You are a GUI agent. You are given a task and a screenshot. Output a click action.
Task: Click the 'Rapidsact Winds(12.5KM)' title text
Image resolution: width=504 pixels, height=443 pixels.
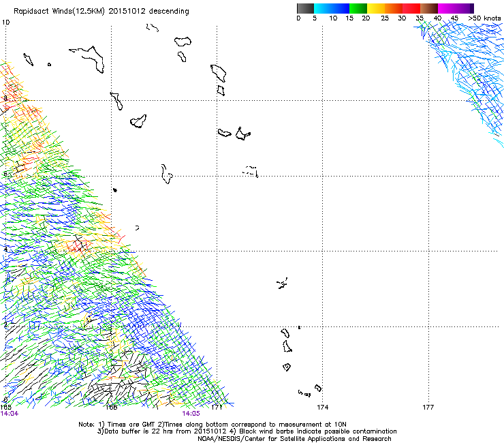59,12
